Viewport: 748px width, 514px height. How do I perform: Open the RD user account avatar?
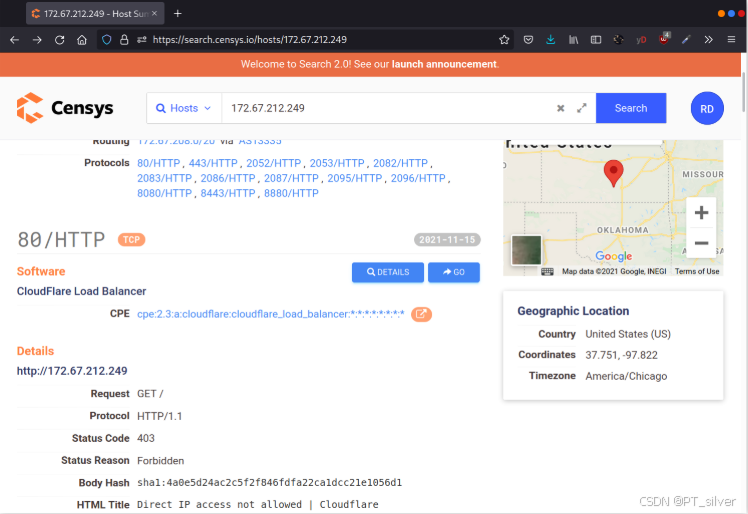click(x=707, y=108)
